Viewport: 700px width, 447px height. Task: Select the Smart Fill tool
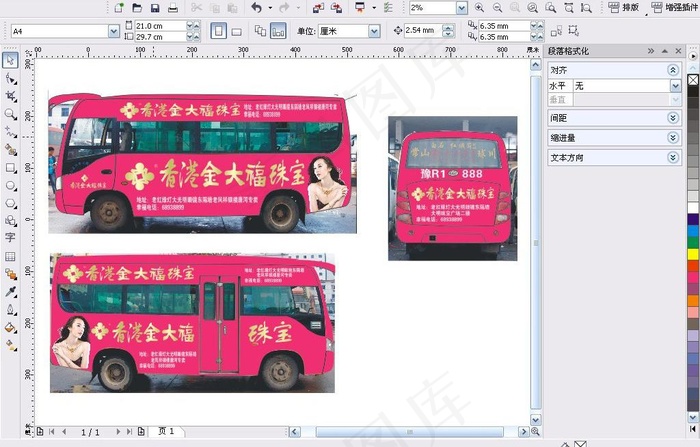click(10, 150)
